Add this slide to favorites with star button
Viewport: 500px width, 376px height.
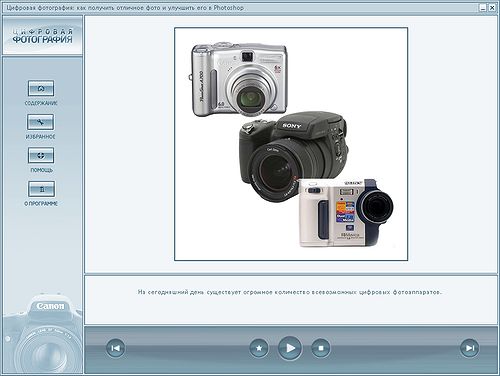tap(259, 348)
